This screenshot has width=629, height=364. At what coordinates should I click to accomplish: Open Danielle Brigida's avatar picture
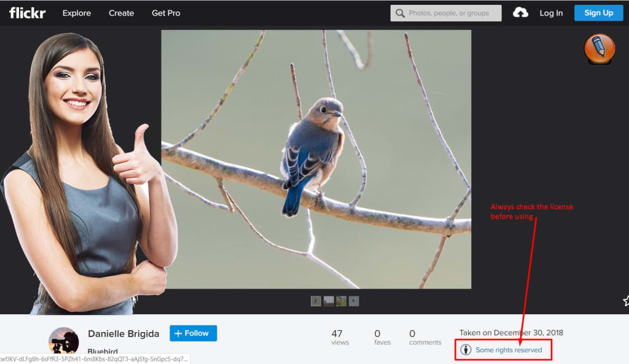64,341
